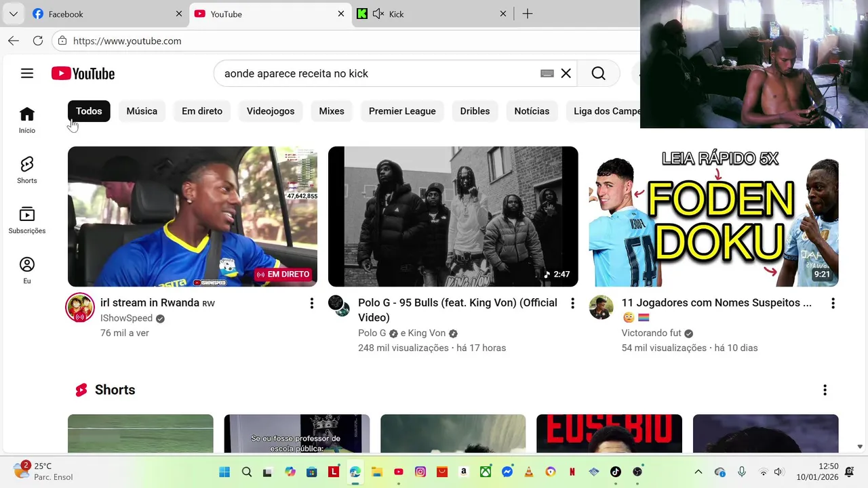
Task: Filter by the Mixes chip
Action: point(332,111)
